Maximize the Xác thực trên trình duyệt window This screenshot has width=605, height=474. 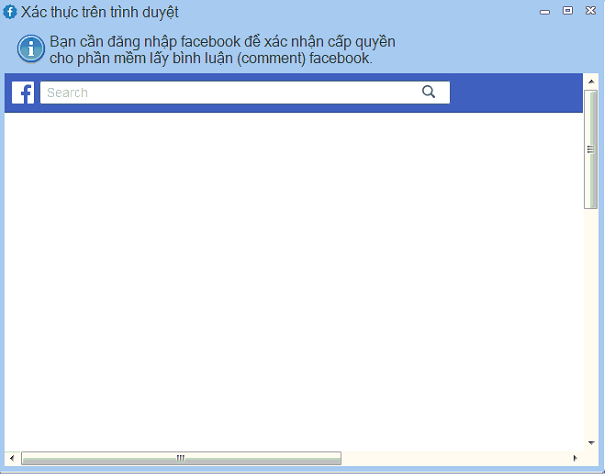(x=568, y=10)
